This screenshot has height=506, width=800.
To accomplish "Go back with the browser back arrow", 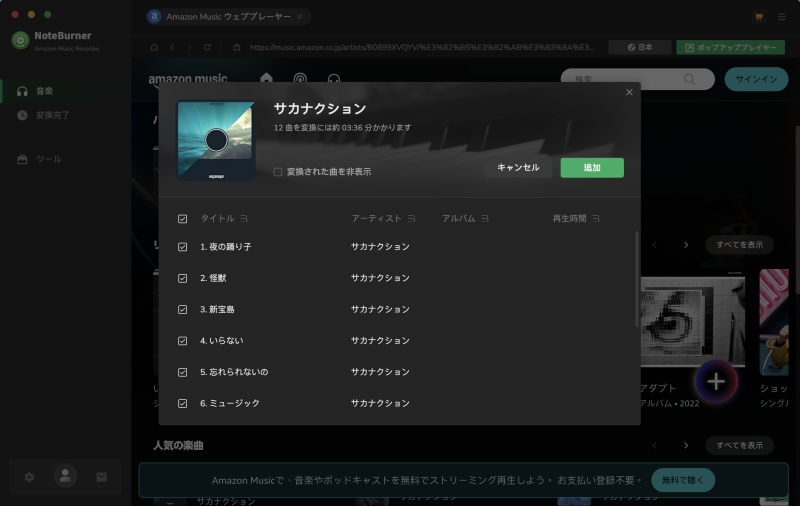I will [172, 47].
